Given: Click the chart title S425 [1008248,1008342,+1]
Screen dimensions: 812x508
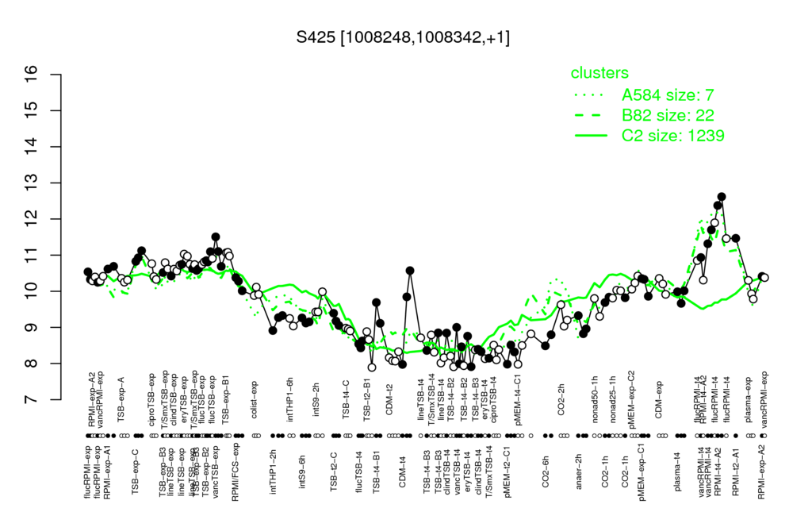Looking at the screenshot, I should [403, 37].
